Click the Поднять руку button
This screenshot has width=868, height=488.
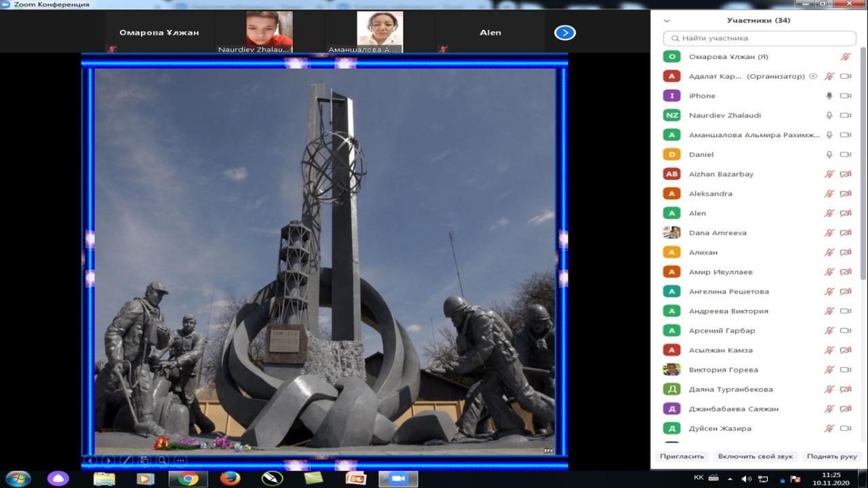(831, 457)
